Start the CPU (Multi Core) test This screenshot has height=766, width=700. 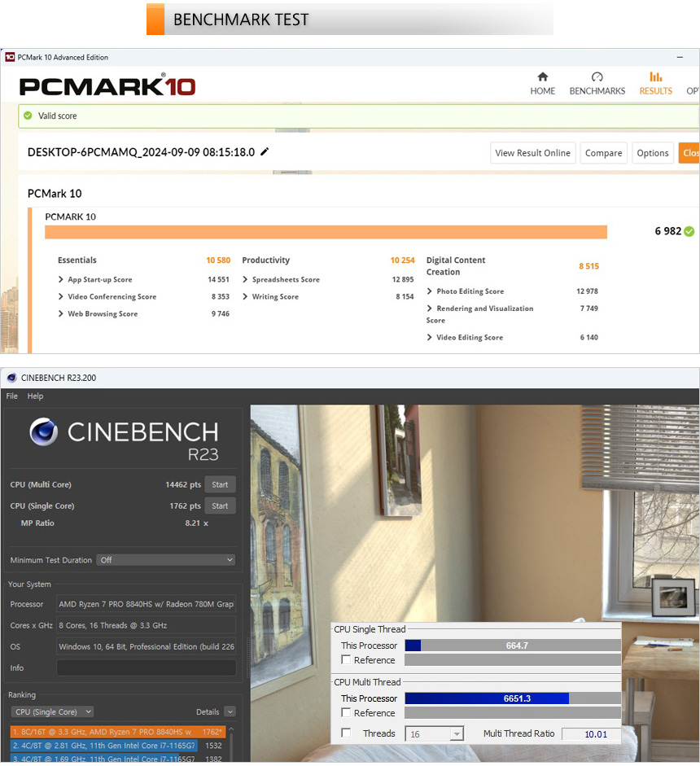[x=220, y=484]
